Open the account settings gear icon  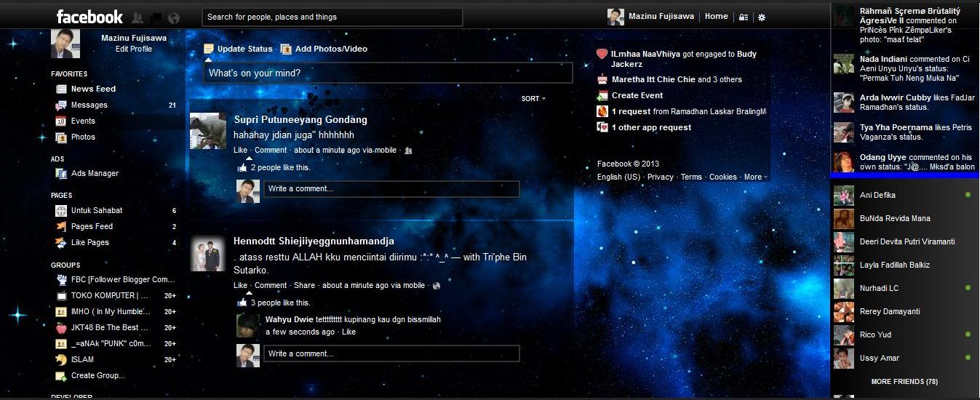(761, 17)
